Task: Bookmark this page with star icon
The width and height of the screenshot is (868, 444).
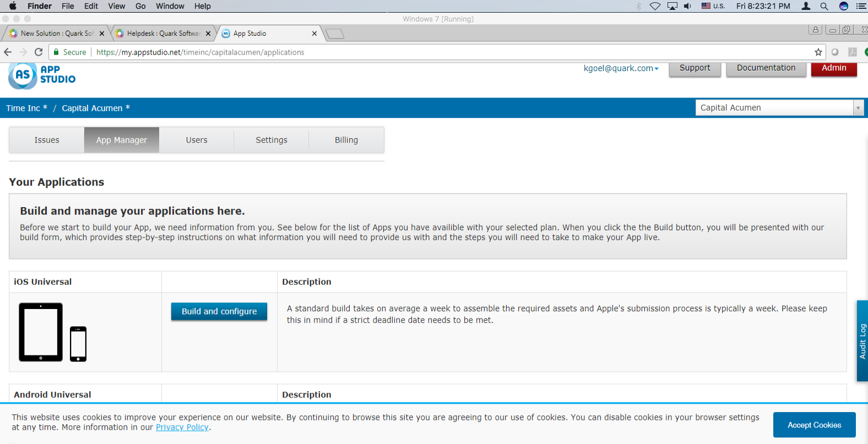Action: [818, 52]
